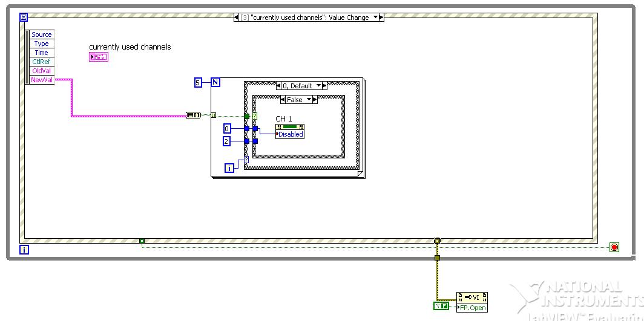Click the For Loop count N terminal
The height and width of the screenshot is (321, 644).
click(x=215, y=82)
